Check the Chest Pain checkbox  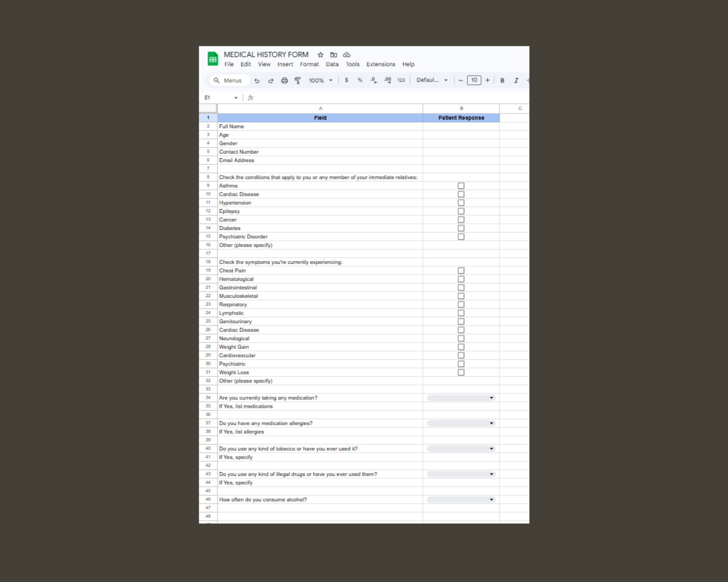(461, 270)
